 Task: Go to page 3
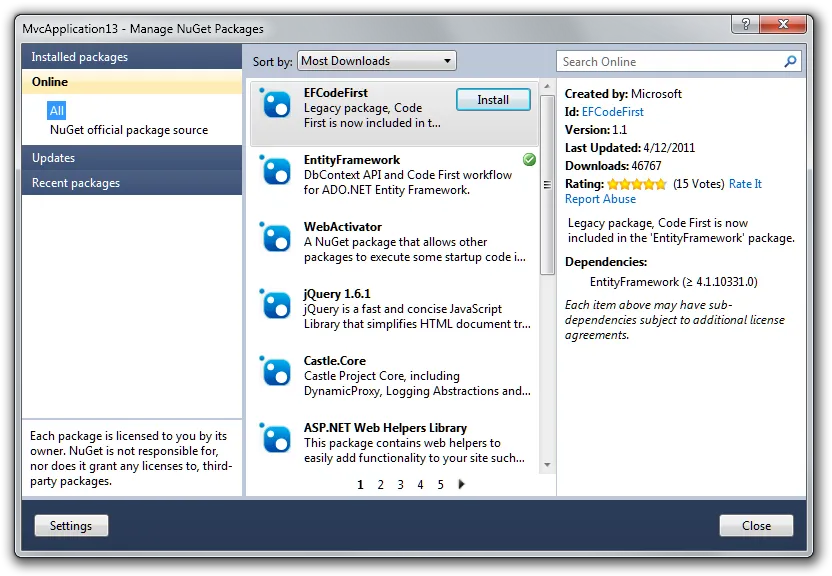point(401,484)
